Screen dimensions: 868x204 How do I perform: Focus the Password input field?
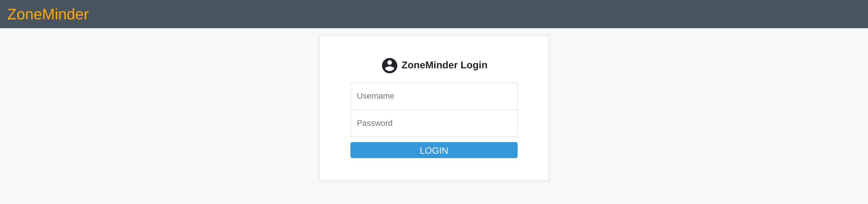[x=433, y=123]
